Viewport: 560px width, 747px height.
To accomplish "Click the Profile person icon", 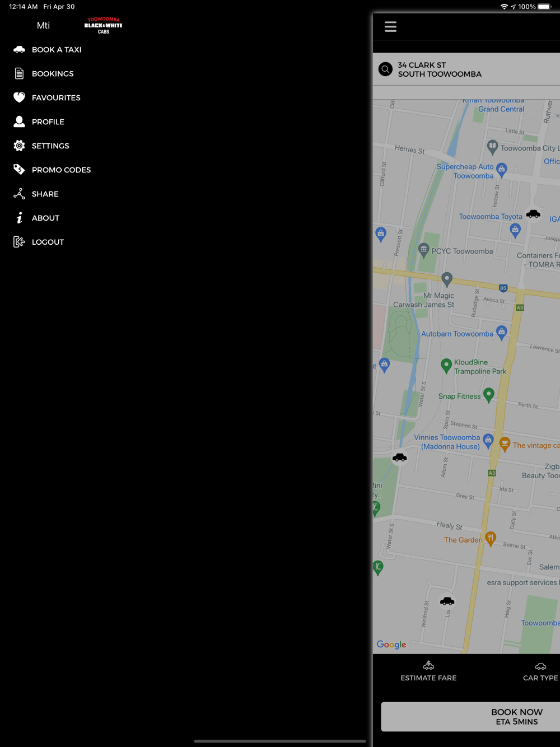I will tap(19, 122).
